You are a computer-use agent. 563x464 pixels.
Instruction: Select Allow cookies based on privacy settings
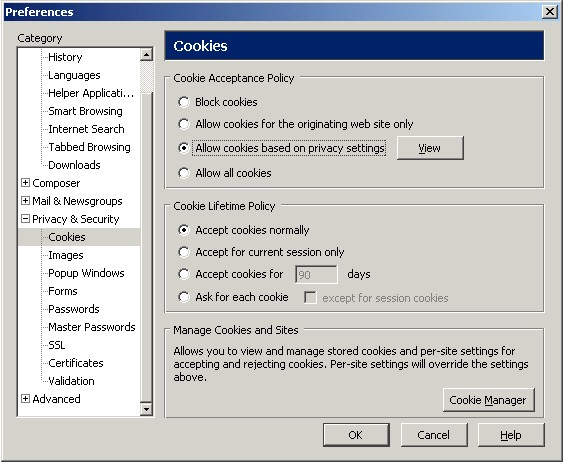(184, 148)
